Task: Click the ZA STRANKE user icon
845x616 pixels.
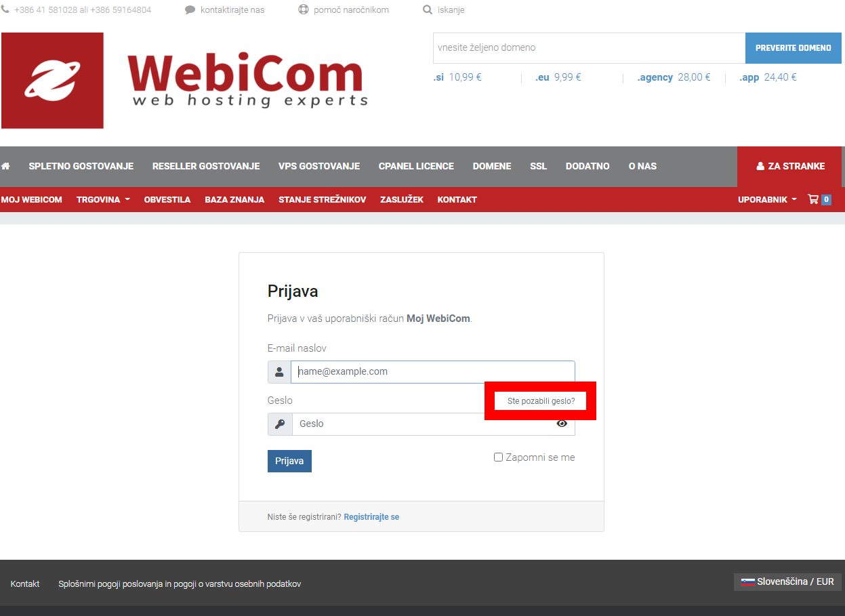Action: point(760,166)
